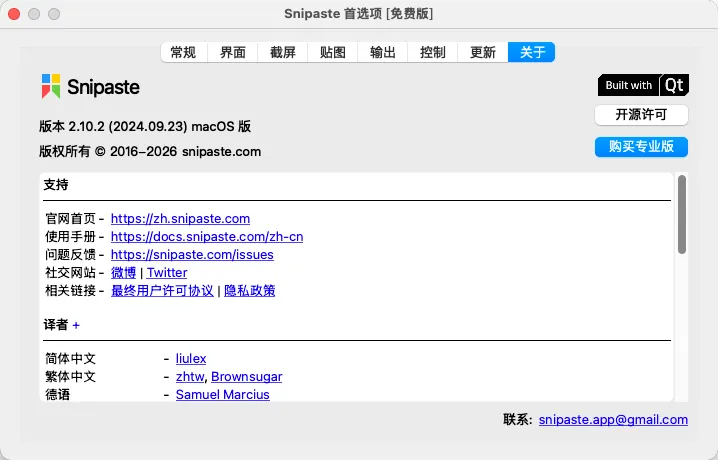Viewport: 718px width, 460px height.
Task: Click the 相关链接 label
Action: (71, 291)
